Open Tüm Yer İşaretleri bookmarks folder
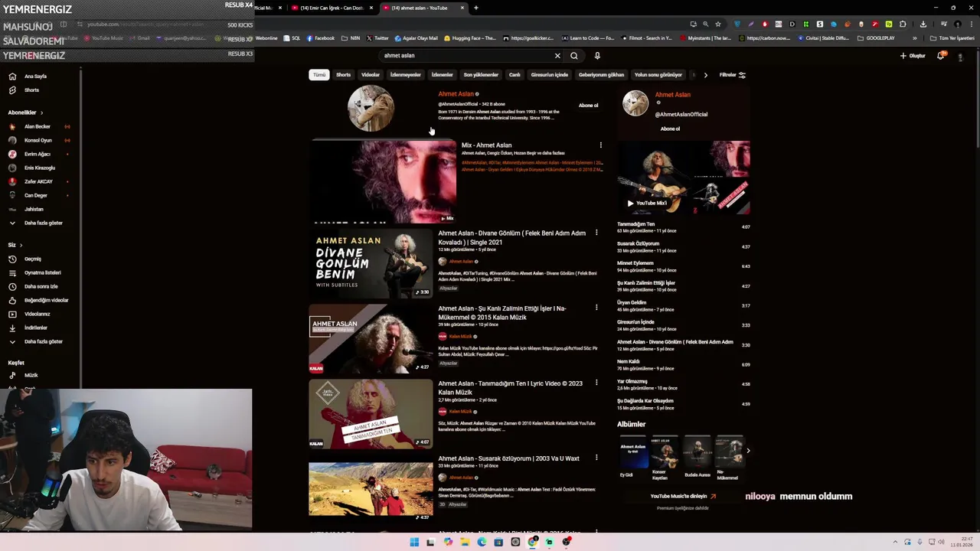Viewport: 980px width, 551px height. (952, 38)
